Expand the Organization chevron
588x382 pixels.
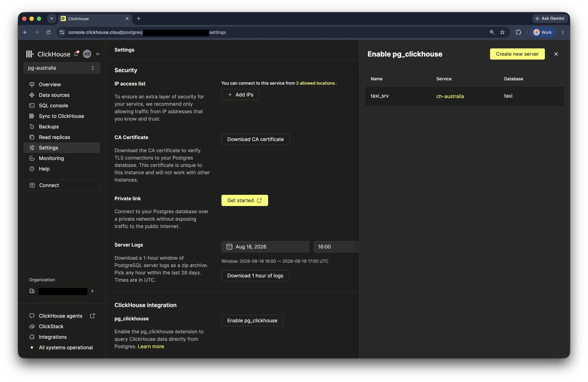pyautogui.click(x=92, y=291)
